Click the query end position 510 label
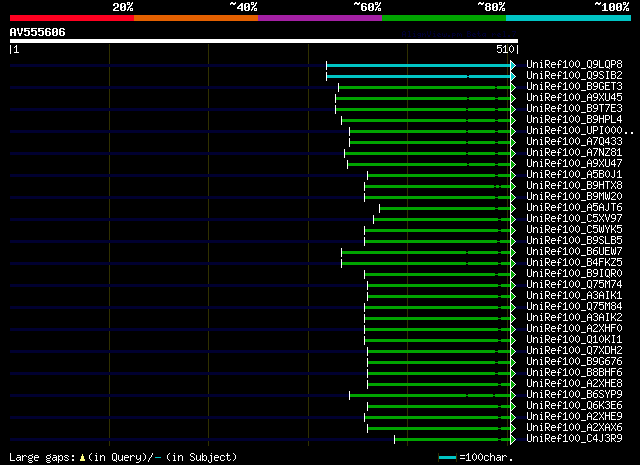The image size is (640, 465). [x=505, y=49]
